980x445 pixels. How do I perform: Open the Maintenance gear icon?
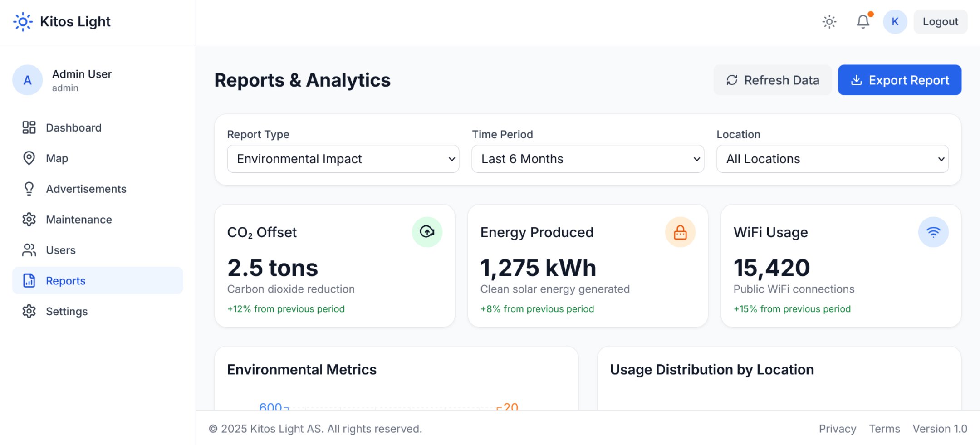tap(29, 219)
